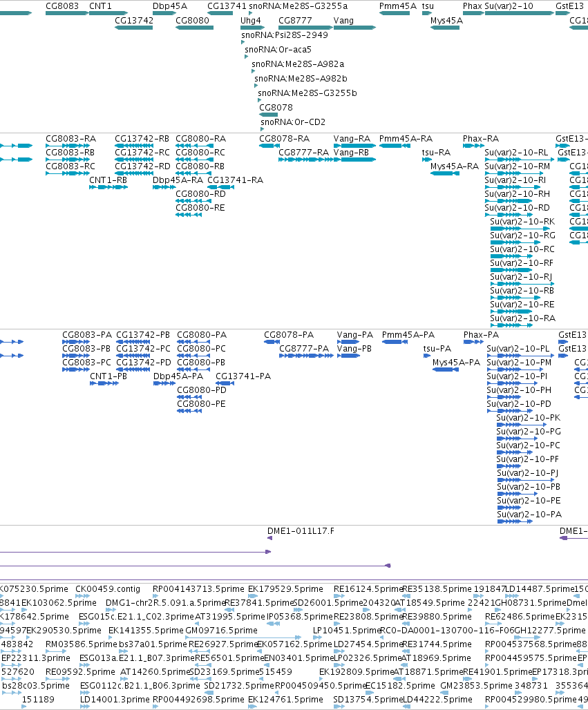Click the CG8777 gene label

pos(295,21)
